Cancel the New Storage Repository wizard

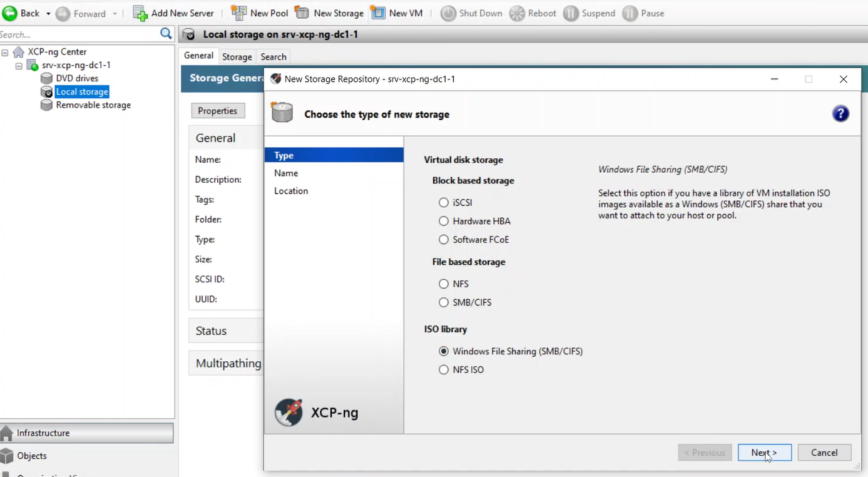point(824,453)
